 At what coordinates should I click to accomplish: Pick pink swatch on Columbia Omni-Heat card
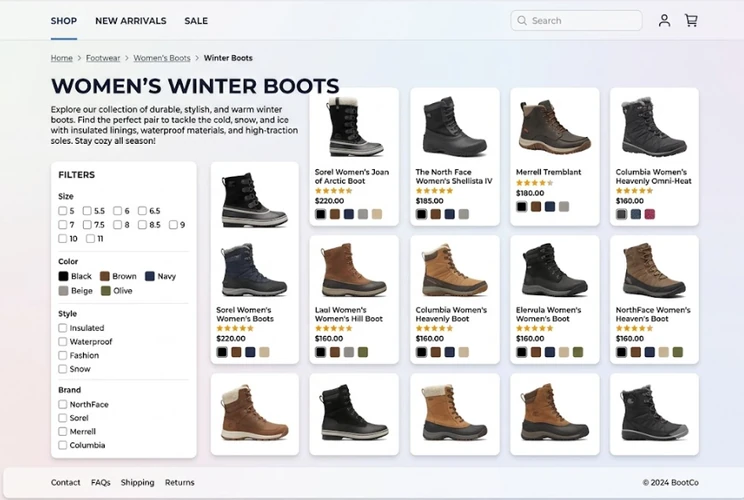[650, 214]
